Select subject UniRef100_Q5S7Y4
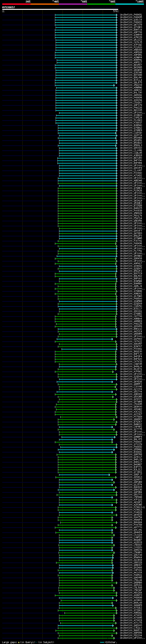The image size is (146, 644). tap(131, 392)
